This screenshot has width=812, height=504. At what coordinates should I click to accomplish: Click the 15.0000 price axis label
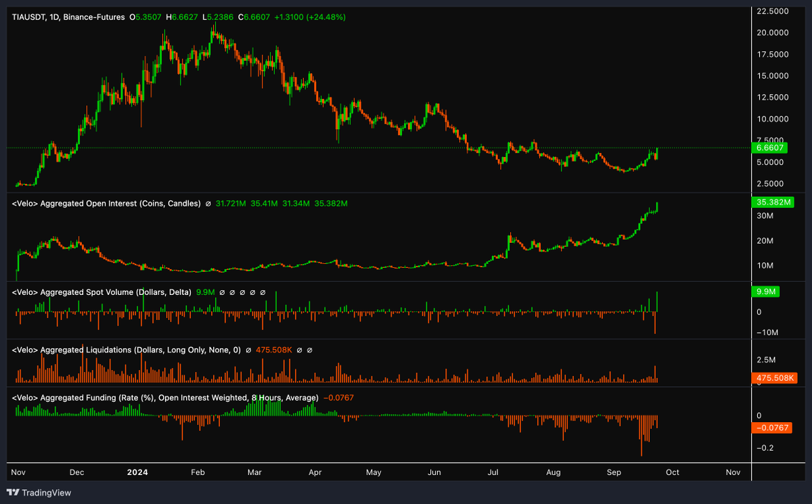point(773,76)
